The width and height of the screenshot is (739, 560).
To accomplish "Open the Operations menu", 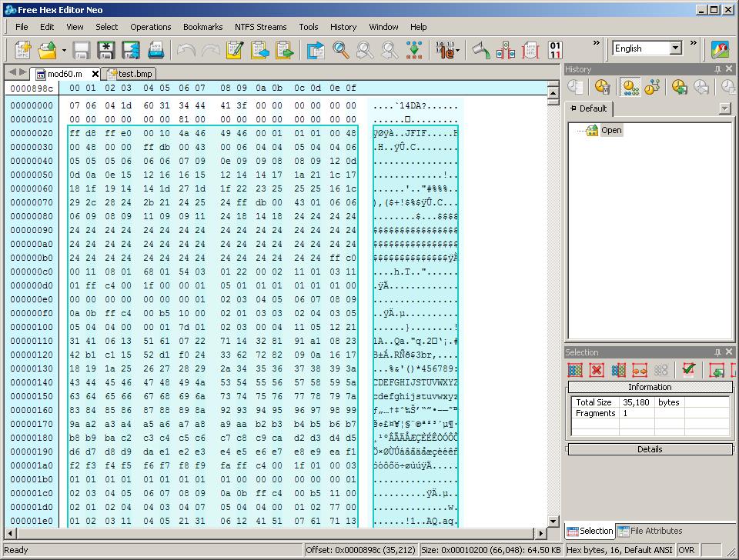I will coord(151,27).
